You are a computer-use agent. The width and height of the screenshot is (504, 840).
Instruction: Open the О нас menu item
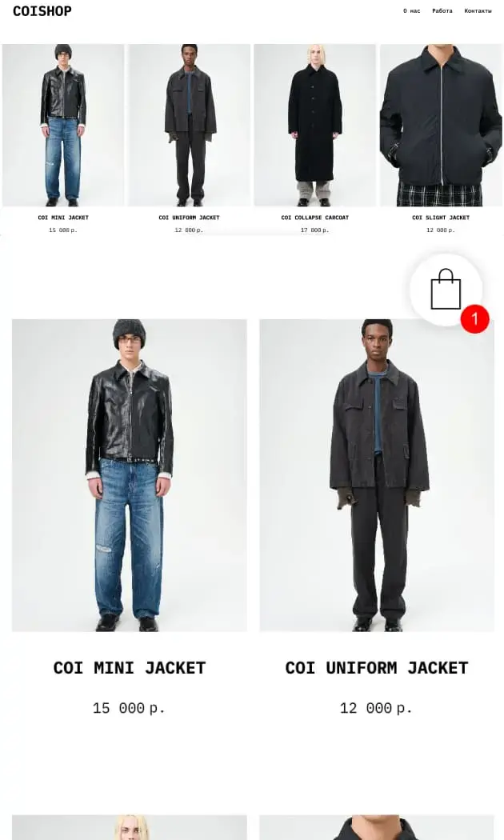(411, 10)
